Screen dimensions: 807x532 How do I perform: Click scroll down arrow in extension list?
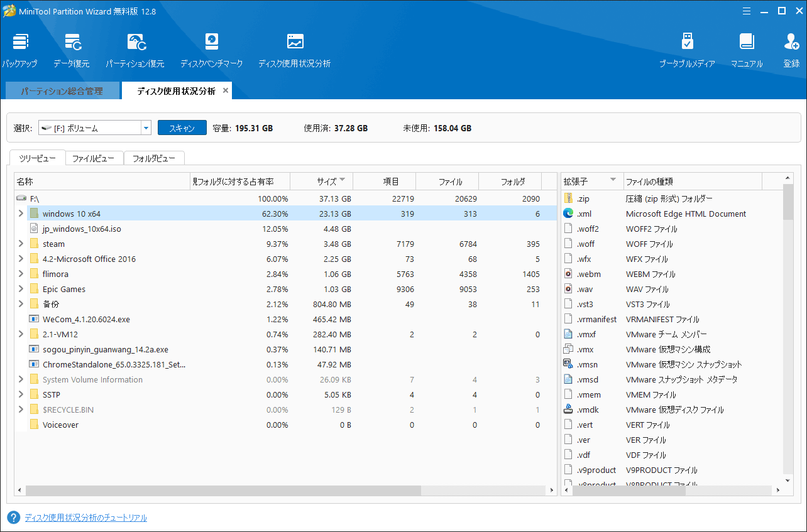[x=789, y=480]
